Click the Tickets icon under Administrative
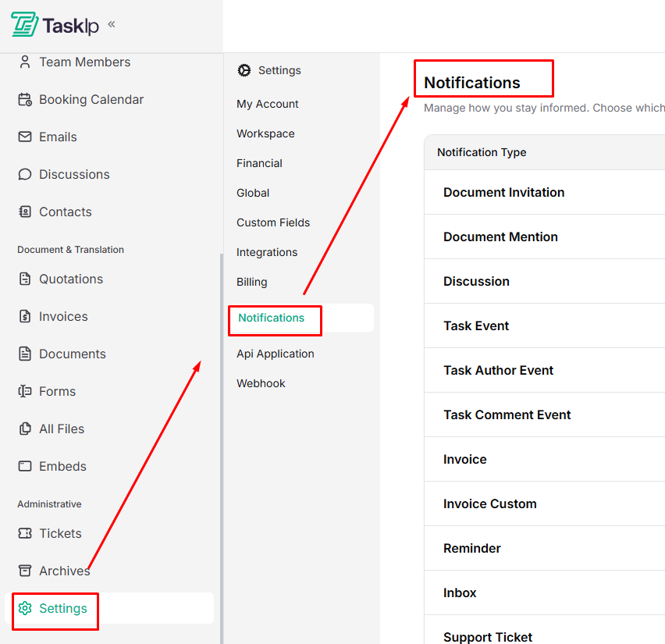Viewport: 665px width, 644px height. coord(25,533)
